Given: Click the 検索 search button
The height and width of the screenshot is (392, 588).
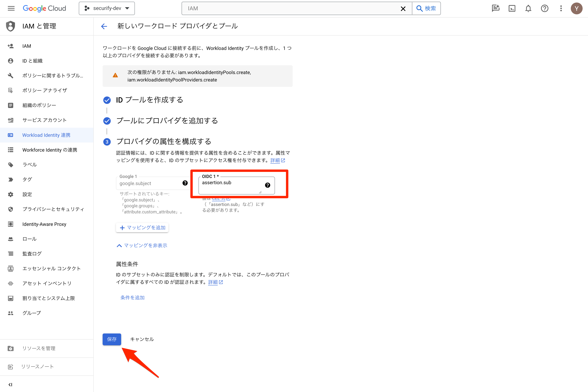Looking at the screenshot, I should pos(426,8).
